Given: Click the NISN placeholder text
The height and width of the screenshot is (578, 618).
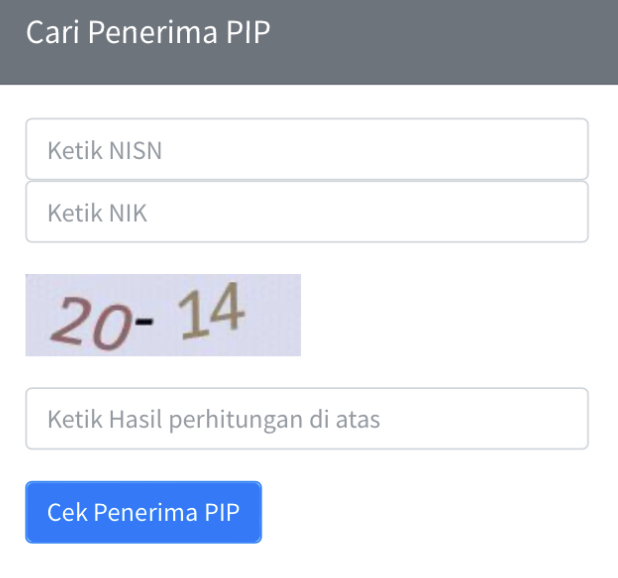Looking at the screenshot, I should point(105,150).
